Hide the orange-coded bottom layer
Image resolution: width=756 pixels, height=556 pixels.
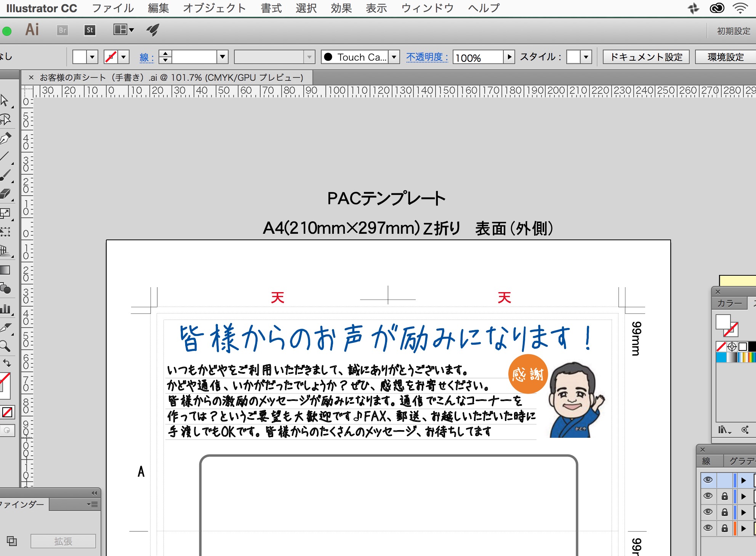point(708,528)
